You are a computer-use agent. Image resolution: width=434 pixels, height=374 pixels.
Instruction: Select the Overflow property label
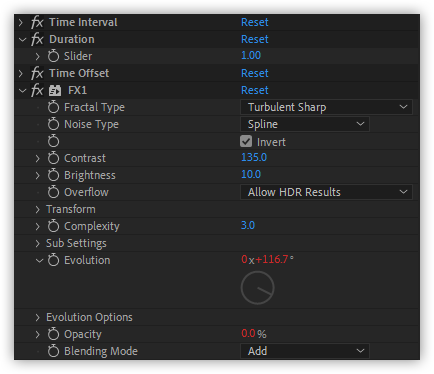[86, 192]
